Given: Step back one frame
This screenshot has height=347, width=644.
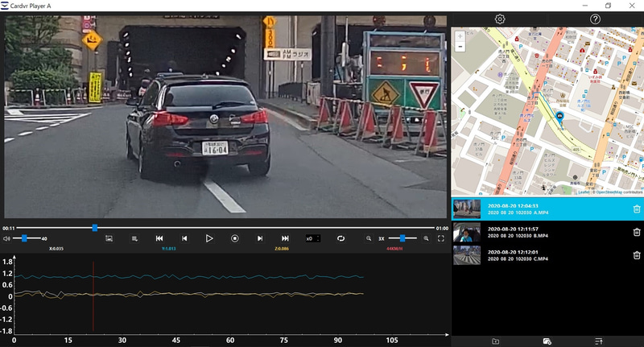Looking at the screenshot, I should pyautogui.click(x=184, y=238).
